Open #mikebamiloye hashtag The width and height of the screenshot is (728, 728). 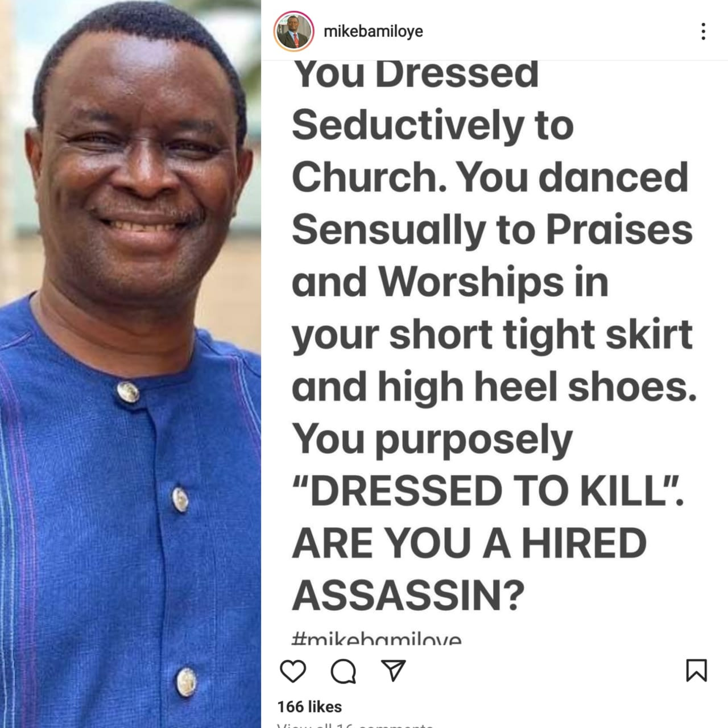point(376,638)
